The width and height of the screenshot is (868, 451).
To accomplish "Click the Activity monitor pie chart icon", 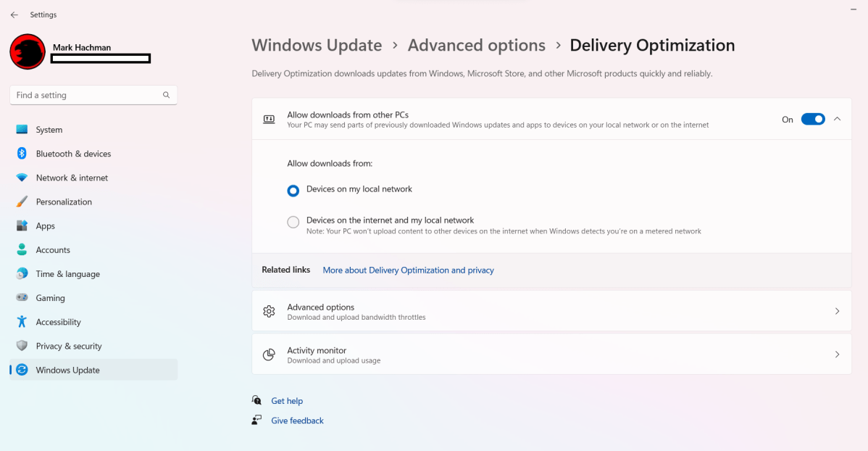I will 269,355.
